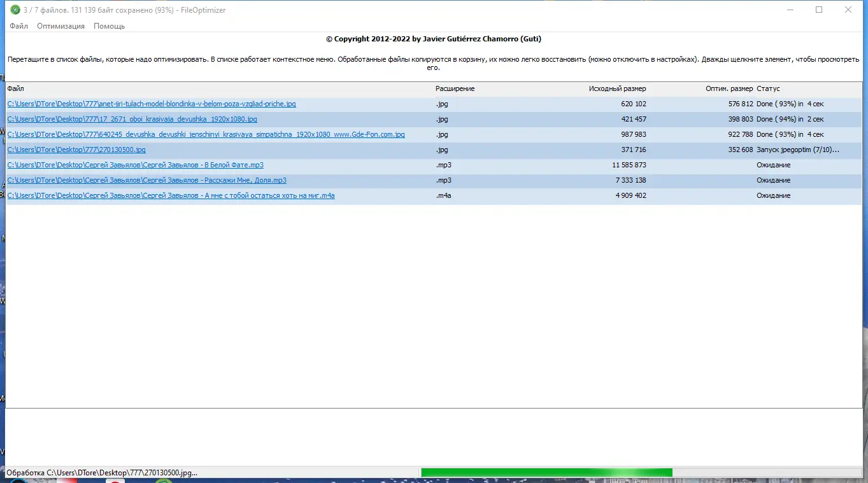Click the original size value 371 716
The image size is (868, 483).
[x=634, y=150]
